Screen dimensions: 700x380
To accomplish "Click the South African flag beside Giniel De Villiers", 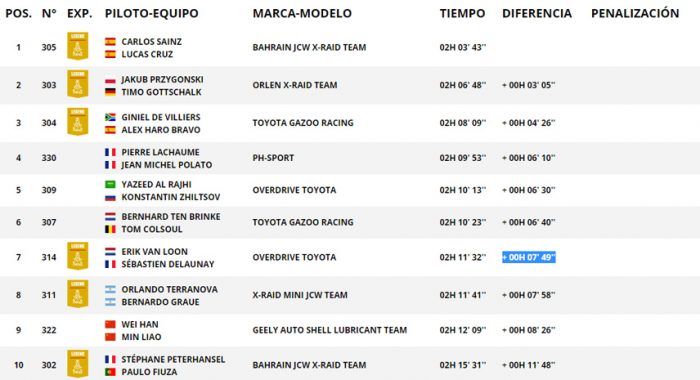I will [110, 117].
